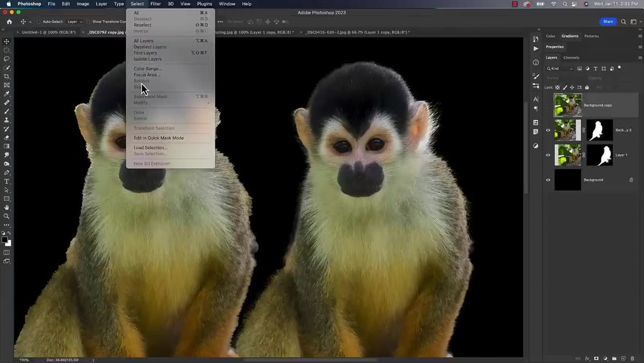Image resolution: width=644 pixels, height=363 pixels.
Task: Select the Lasso tool
Action: [7, 59]
